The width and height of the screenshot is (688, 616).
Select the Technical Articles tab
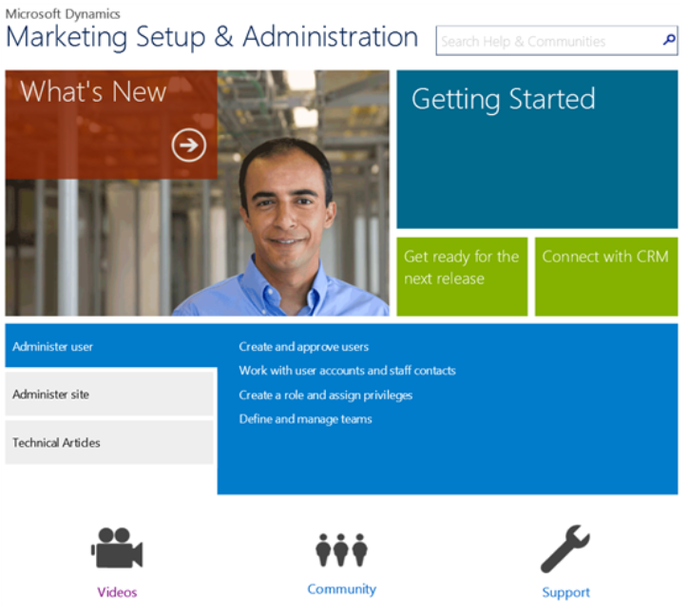[x=109, y=443]
